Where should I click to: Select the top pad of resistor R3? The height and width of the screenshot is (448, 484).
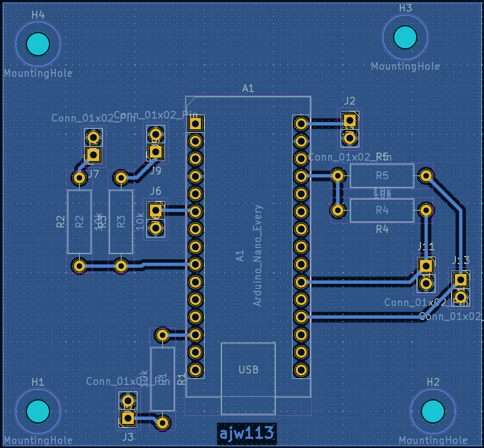coord(121,178)
